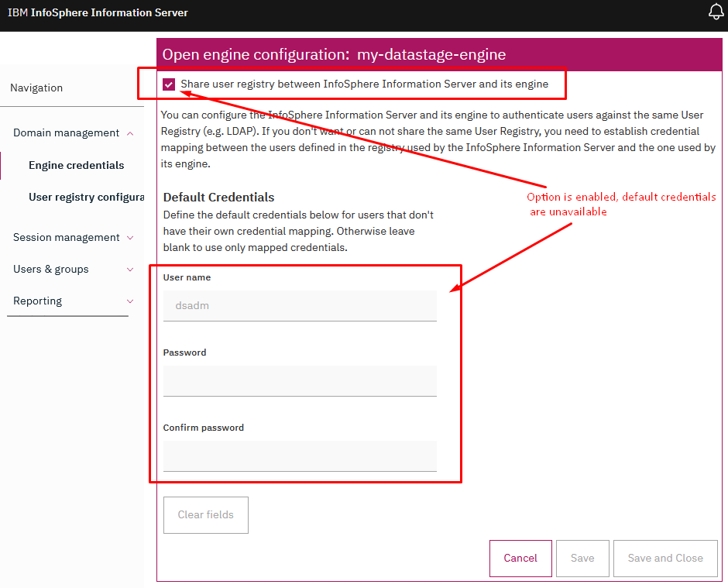Go to User registry configuration item
The image size is (728, 588).
tap(86, 197)
